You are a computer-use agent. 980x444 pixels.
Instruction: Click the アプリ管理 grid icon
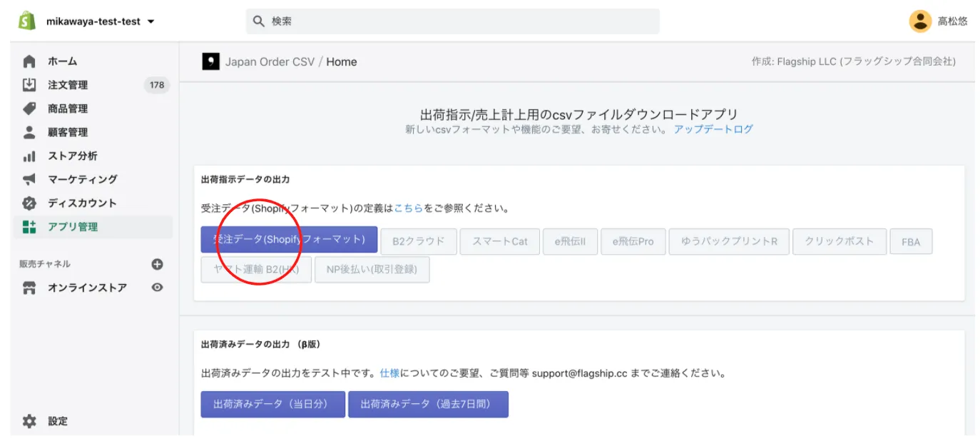pyautogui.click(x=29, y=227)
